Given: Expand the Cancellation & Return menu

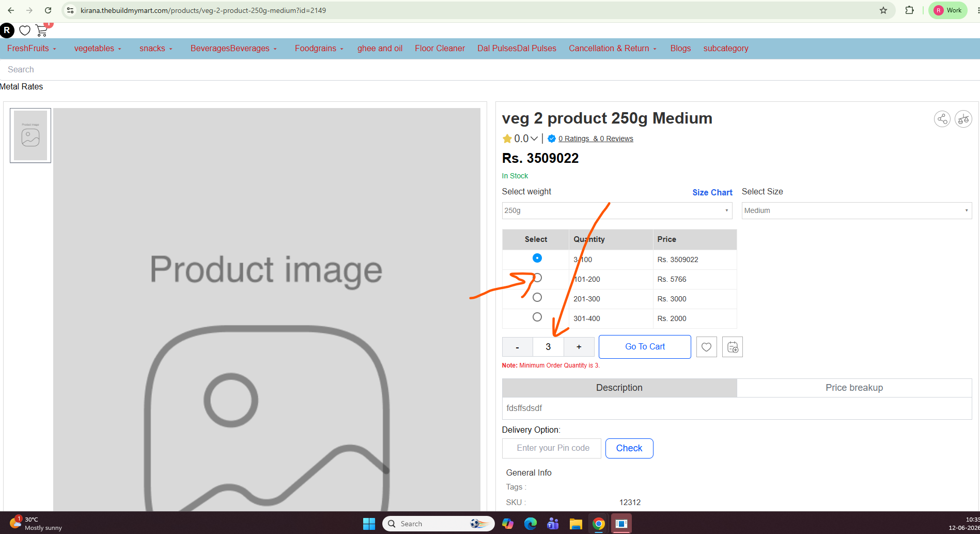Looking at the screenshot, I should tap(613, 49).
